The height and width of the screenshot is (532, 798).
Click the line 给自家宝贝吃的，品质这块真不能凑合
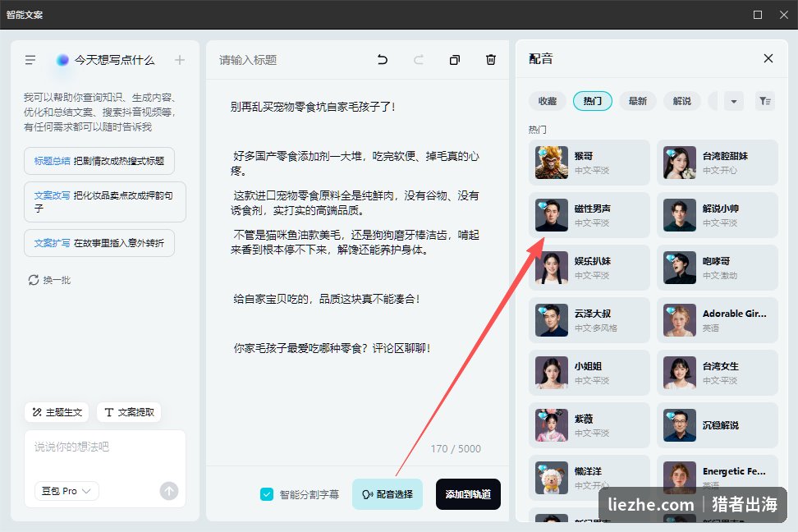click(x=326, y=299)
